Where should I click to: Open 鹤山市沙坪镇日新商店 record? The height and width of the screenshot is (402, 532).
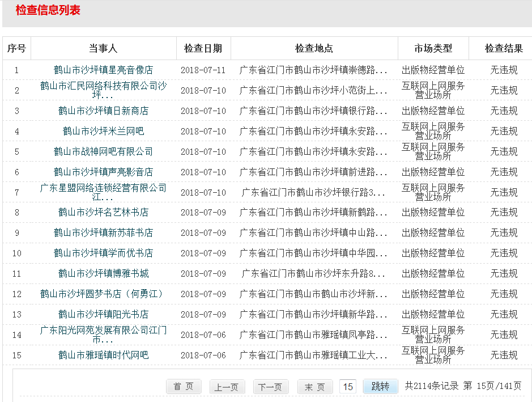tap(103, 111)
